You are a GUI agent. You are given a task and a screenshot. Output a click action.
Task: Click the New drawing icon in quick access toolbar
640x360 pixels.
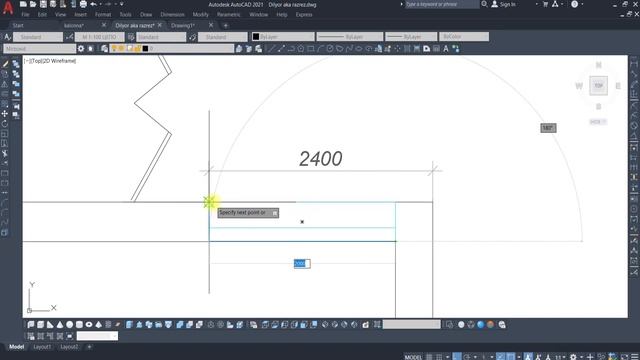point(23,4)
